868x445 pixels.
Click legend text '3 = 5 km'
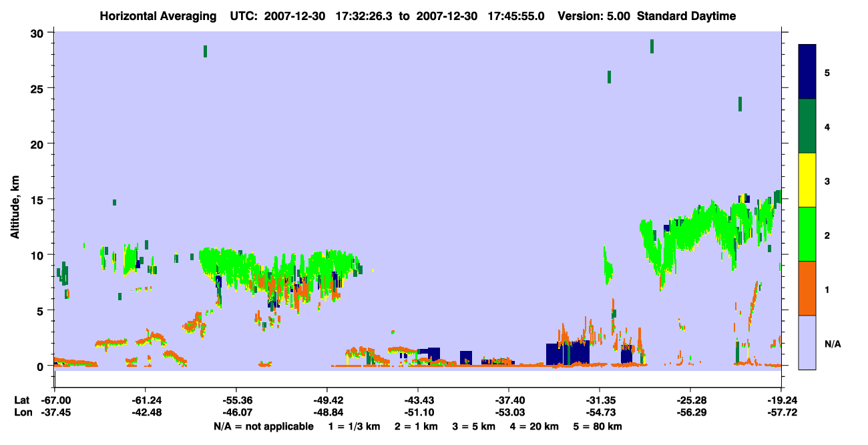pyautogui.click(x=474, y=426)
